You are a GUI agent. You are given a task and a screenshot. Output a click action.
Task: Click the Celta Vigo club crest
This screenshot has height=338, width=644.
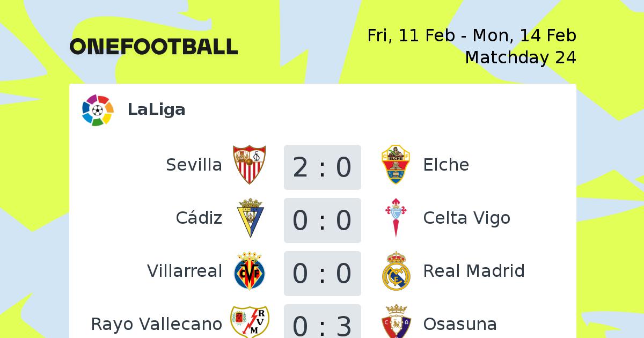(x=396, y=218)
